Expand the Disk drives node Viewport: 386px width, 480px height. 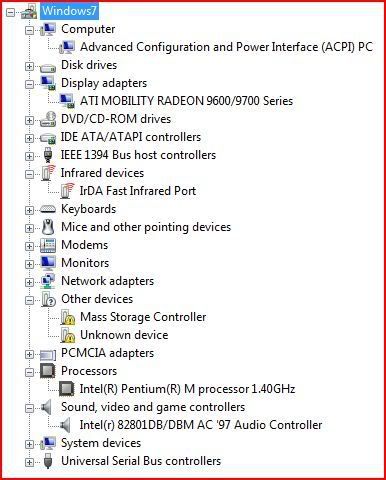pyautogui.click(x=29, y=66)
